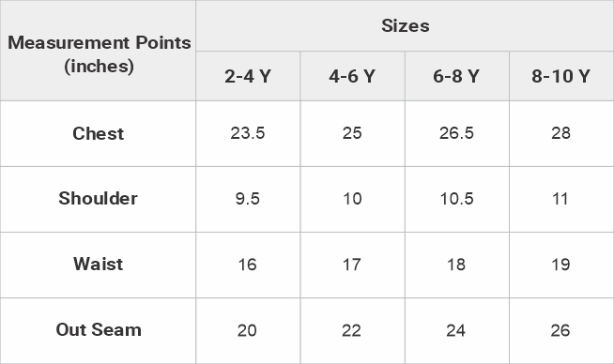Select the waist value 19
The height and width of the screenshot is (364, 614).
pyautogui.click(x=561, y=265)
